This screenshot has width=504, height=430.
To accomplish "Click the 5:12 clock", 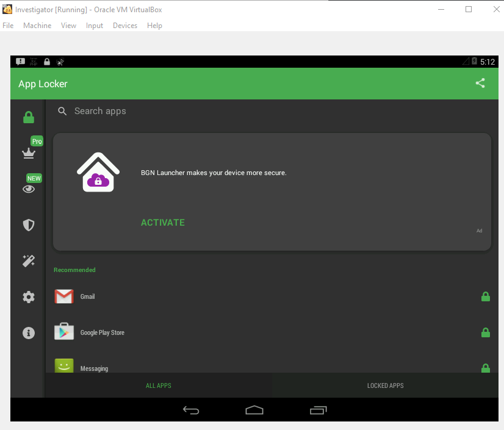I will pyautogui.click(x=488, y=62).
